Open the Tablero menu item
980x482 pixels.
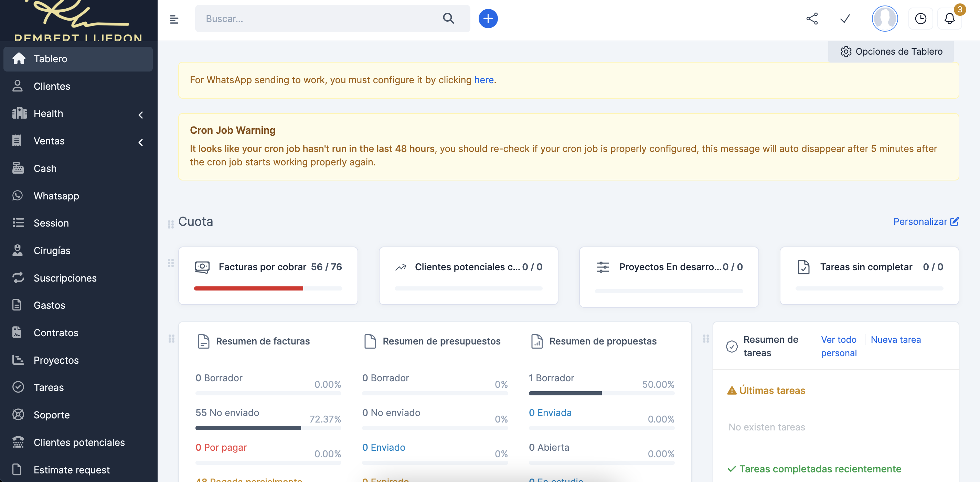pyautogui.click(x=78, y=59)
